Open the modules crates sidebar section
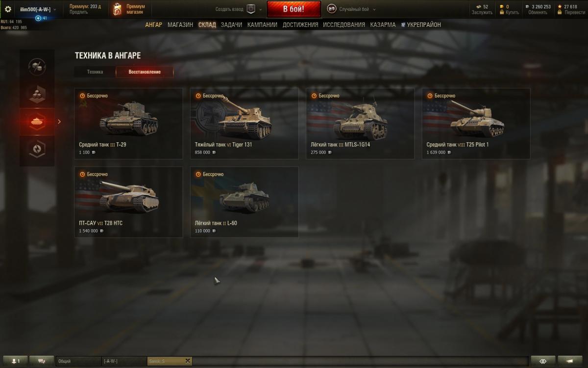The height and width of the screenshot is (368, 588). pos(37,95)
